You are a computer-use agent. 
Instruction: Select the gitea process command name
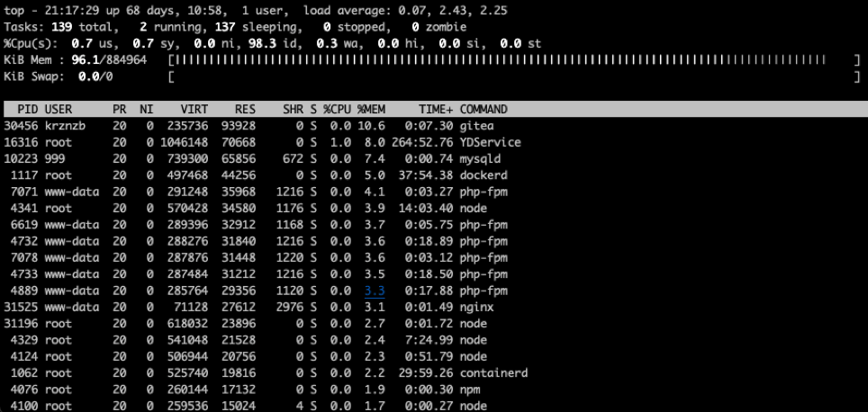(x=475, y=126)
